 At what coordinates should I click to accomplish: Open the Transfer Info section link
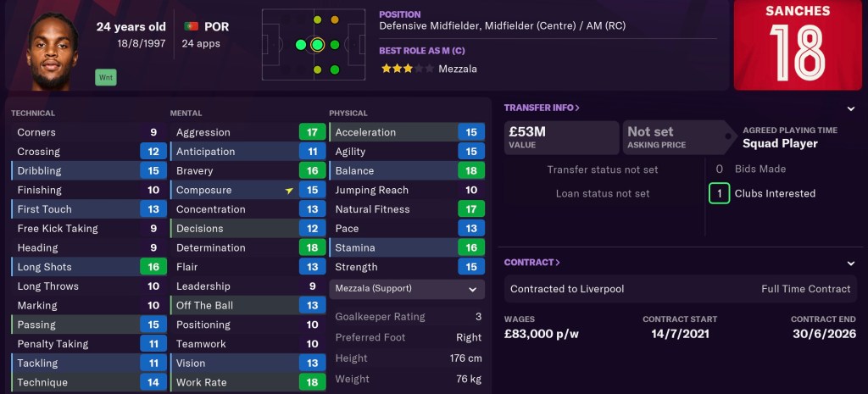(542, 108)
